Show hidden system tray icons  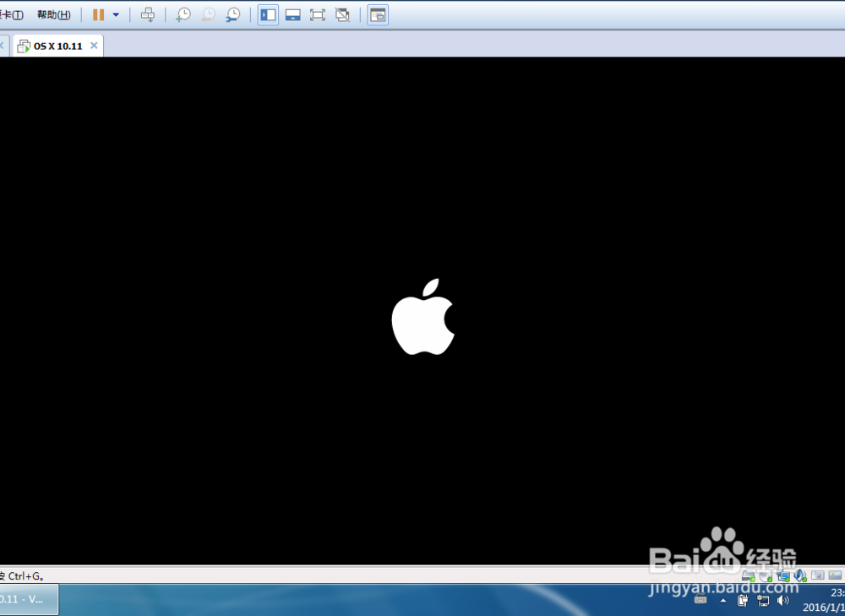(x=723, y=601)
